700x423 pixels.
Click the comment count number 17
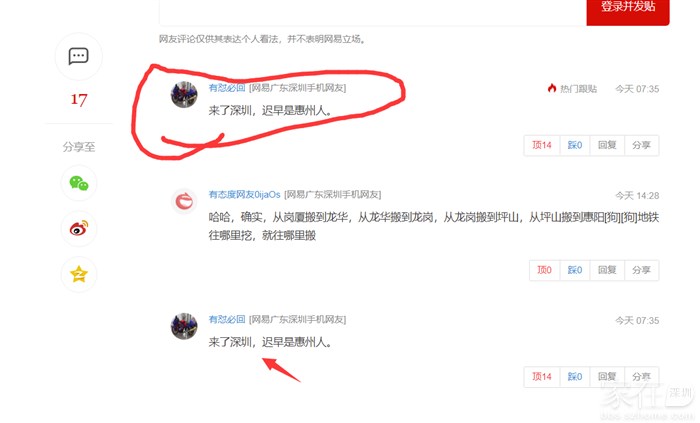pyautogui.click(x=79, y=99)
